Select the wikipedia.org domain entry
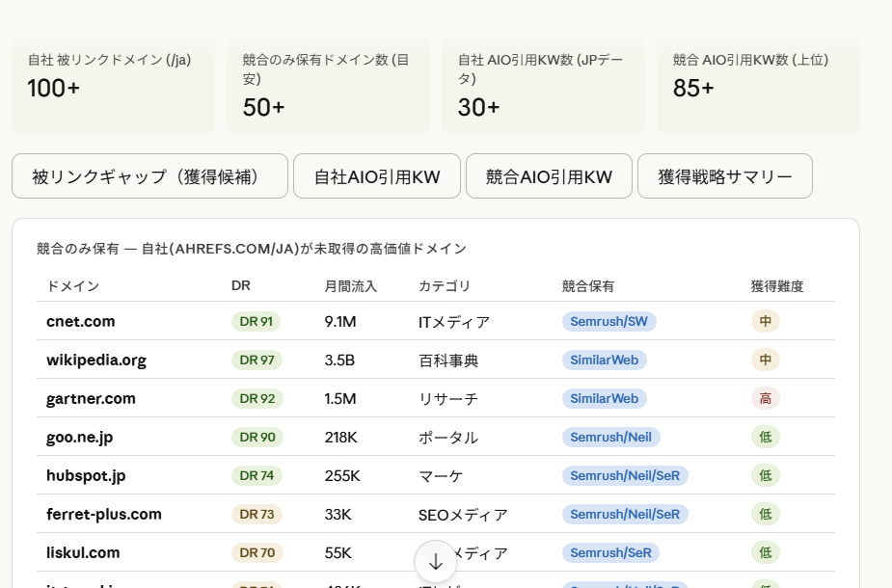Image resolution: width=892 pixels, height=588 pixels. pos(96,360)
